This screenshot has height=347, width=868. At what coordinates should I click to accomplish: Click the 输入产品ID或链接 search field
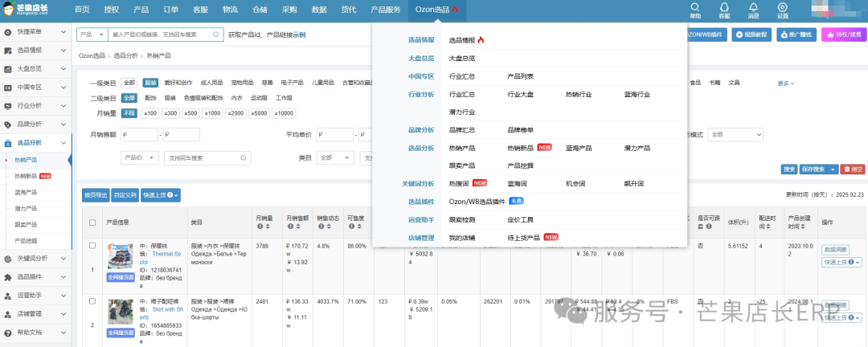click(x=166, y=35)
